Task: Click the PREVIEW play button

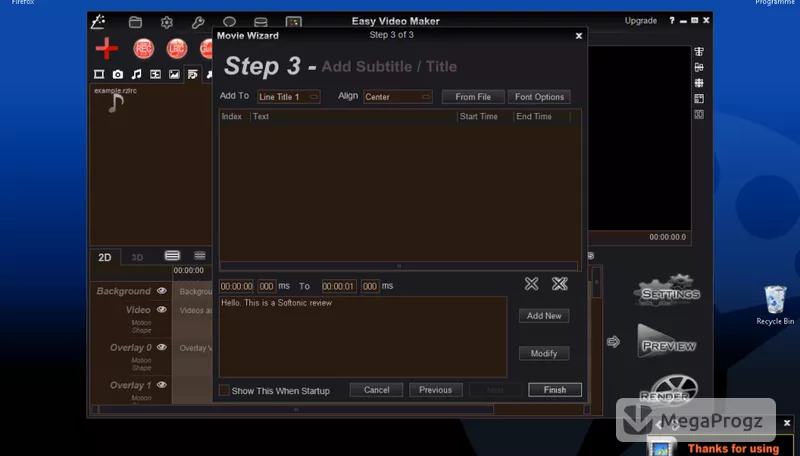Action: [667, 341]
